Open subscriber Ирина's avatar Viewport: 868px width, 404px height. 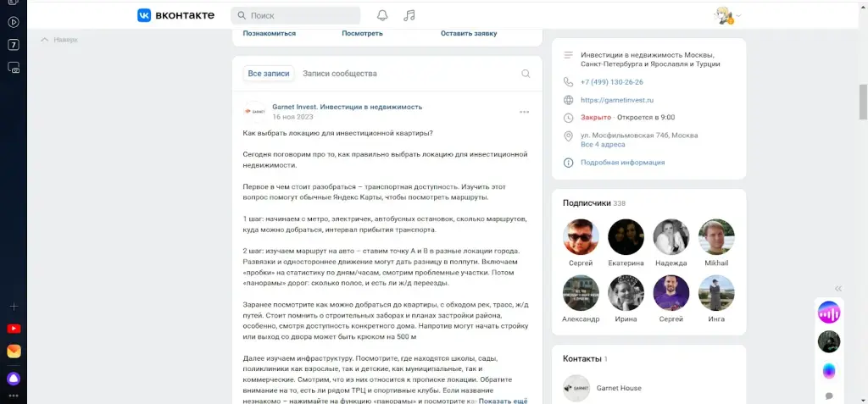point(626,293)
